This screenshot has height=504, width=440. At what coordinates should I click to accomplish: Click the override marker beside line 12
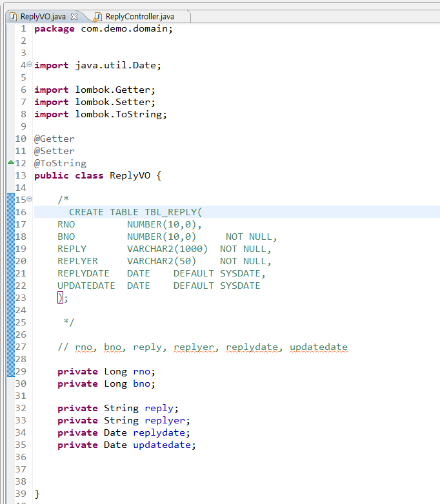coord(10,162)
